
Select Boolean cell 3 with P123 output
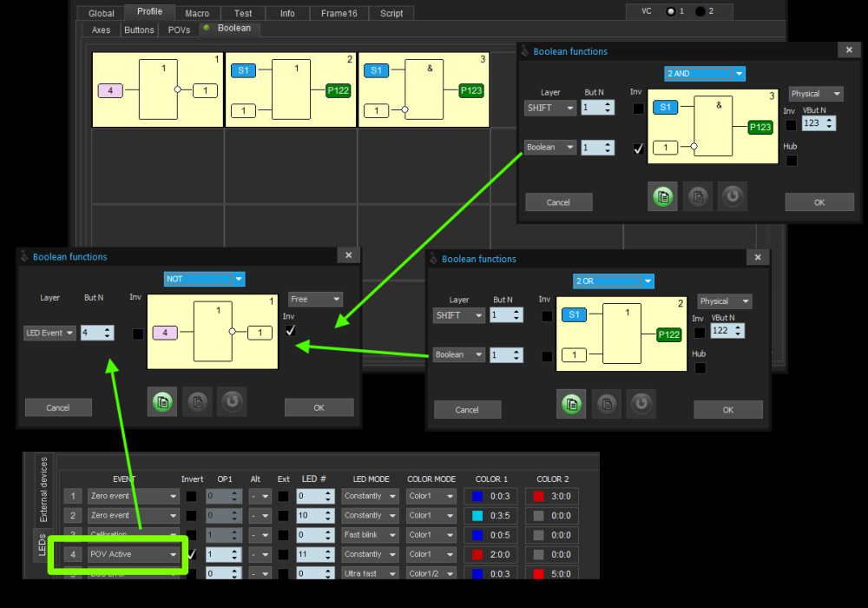(424, 89)
